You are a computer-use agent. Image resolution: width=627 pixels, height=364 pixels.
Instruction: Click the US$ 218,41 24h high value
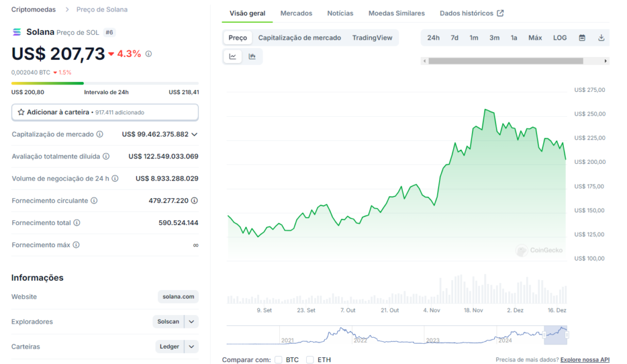184,92
